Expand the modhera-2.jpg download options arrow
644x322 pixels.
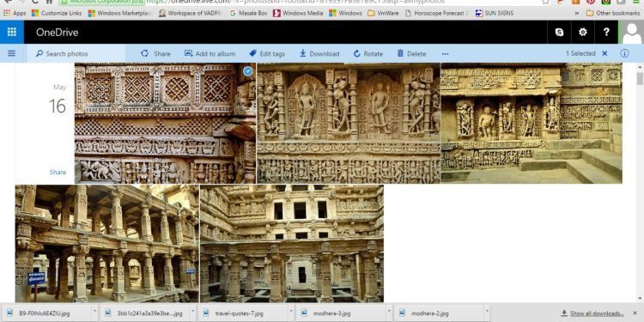point(487,313)
